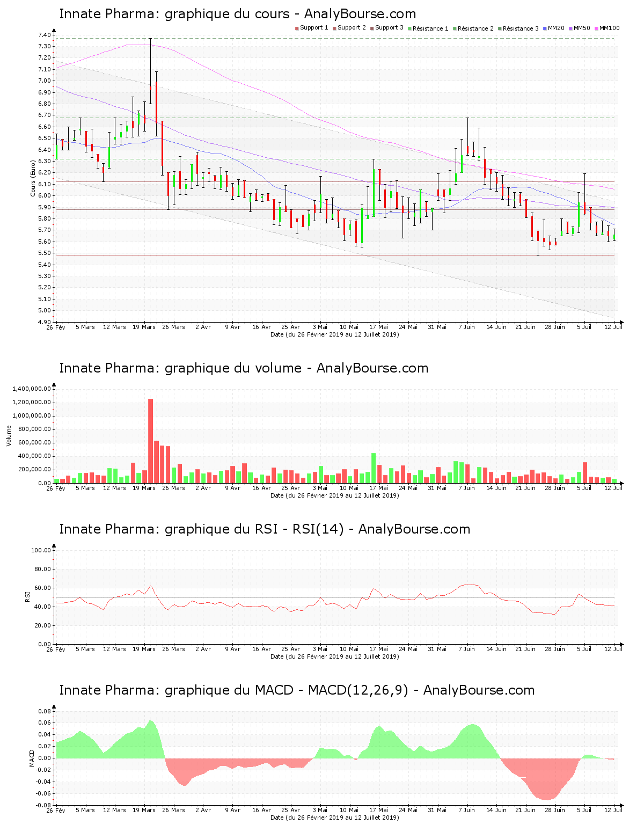Click the date range caption under MACD chart

coord(335,818)
